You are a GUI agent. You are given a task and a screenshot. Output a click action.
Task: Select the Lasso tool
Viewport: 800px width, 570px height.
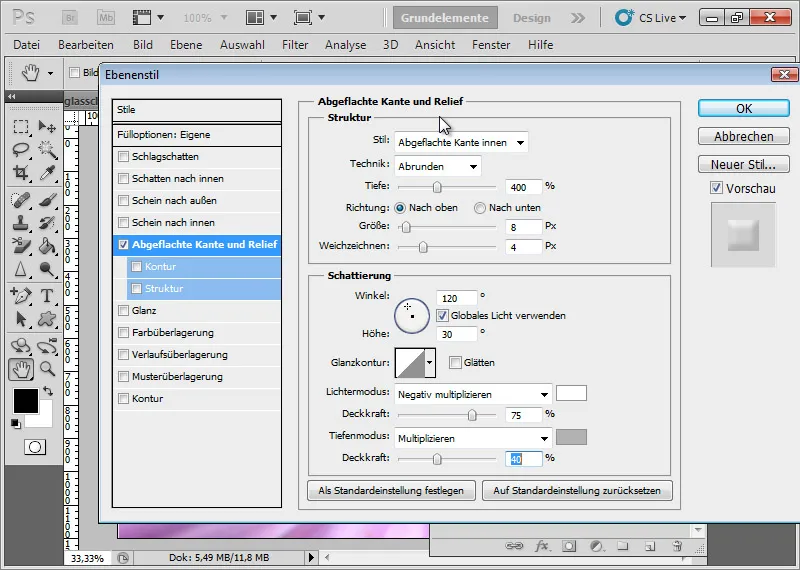(x=20, y=150)
